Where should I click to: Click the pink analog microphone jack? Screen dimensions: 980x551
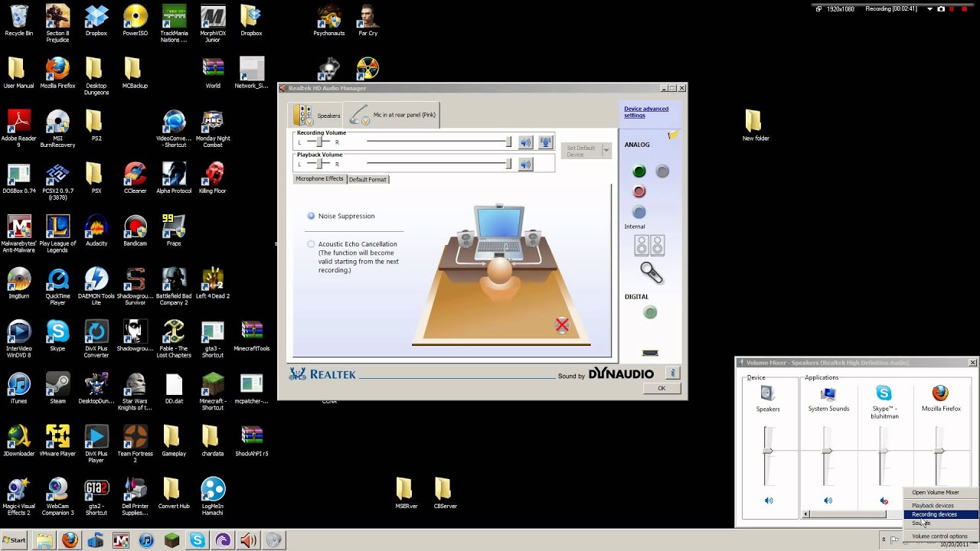click(639, 191)
